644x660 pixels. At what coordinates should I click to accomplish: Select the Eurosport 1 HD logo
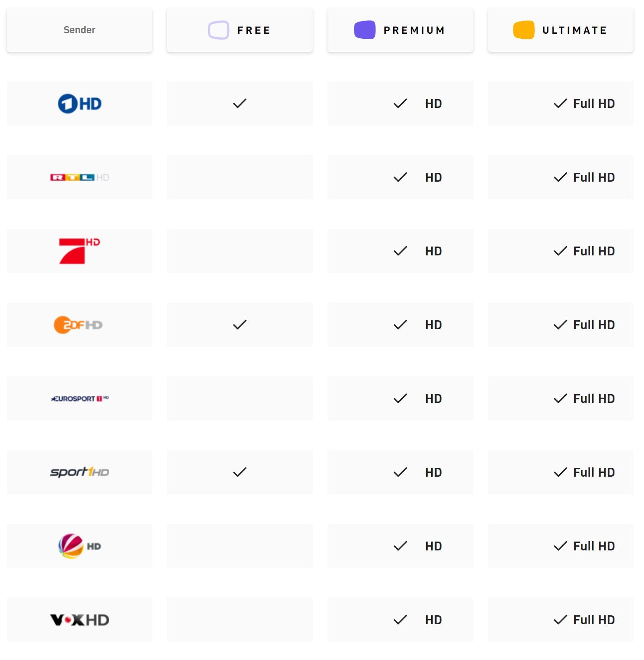[x=80, y=399]
